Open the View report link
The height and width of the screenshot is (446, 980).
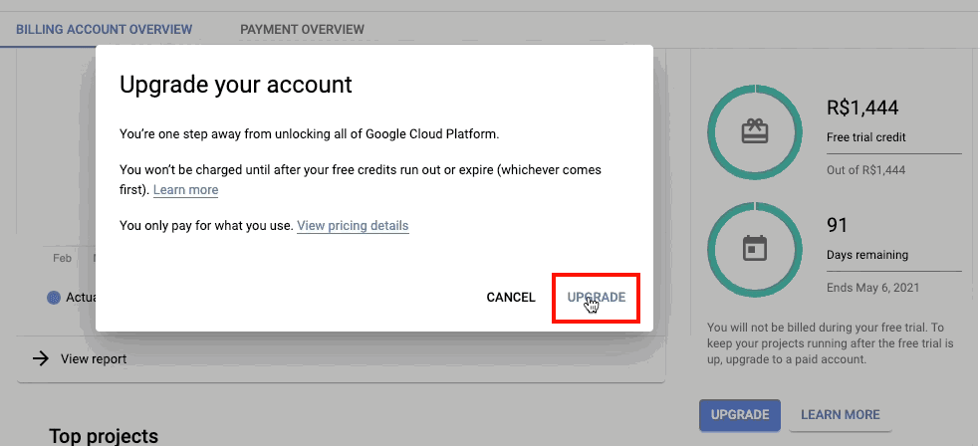click(x=94, y=359)
